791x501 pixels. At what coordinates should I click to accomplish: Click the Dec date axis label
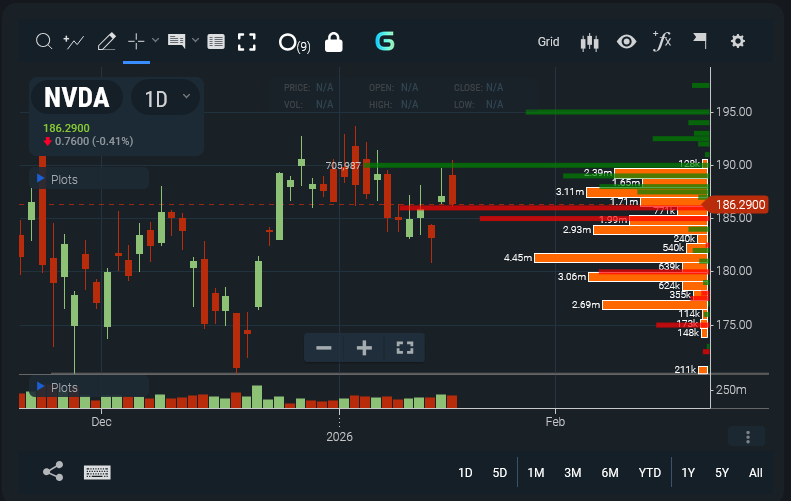click(101, 421)
